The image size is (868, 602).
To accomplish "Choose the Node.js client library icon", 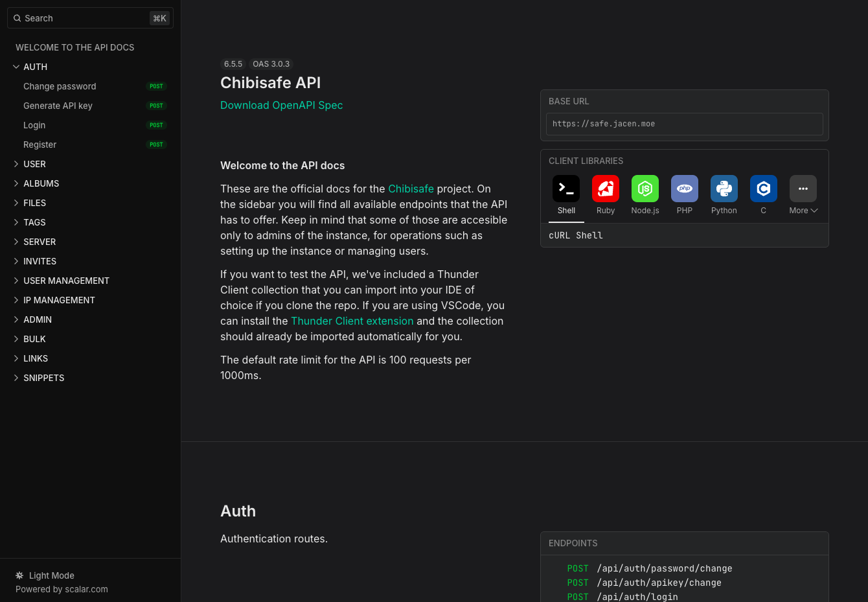I will pos(645,189).
